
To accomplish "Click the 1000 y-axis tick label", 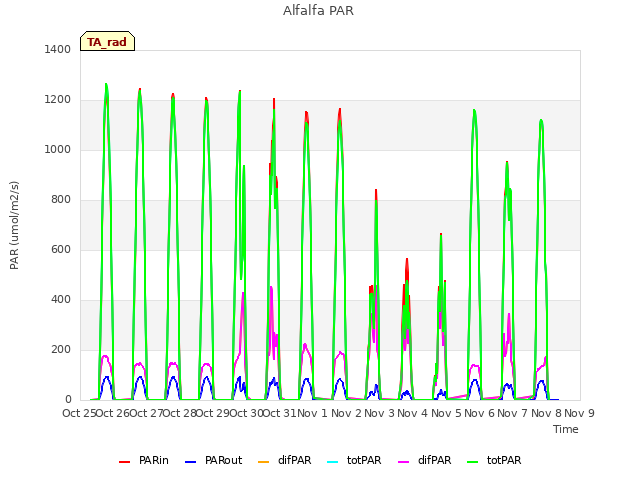I will [x=57, y=149].
